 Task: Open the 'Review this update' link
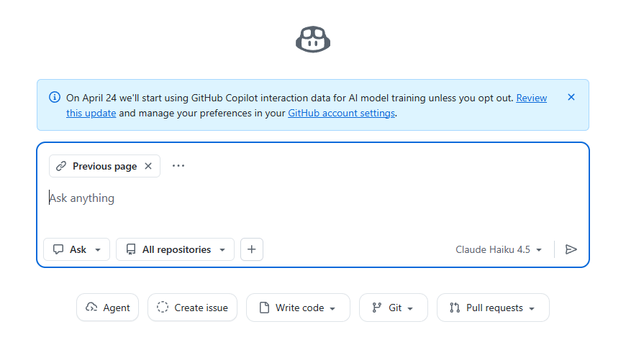point(531,98)
